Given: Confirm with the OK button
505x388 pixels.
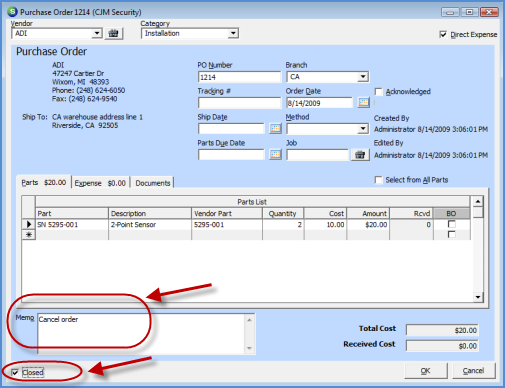Looking at the screenshot, I should click(426, 371).
